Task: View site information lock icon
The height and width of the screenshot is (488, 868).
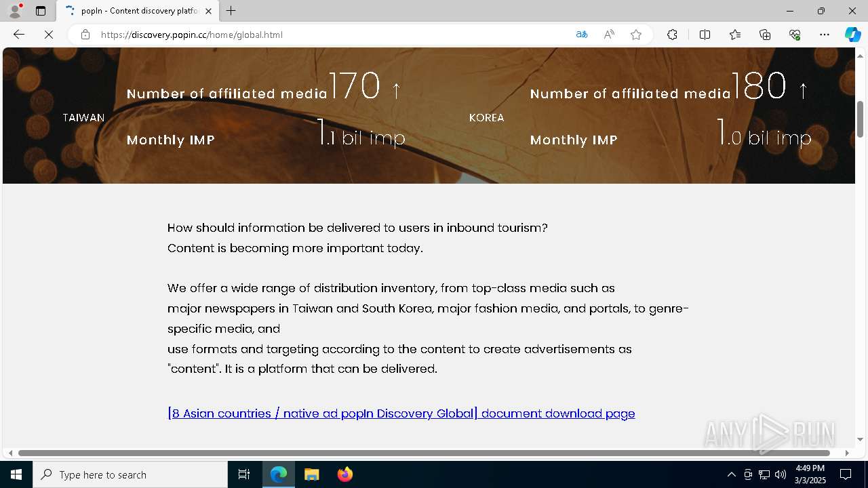Action: click(x=85, y=35)
